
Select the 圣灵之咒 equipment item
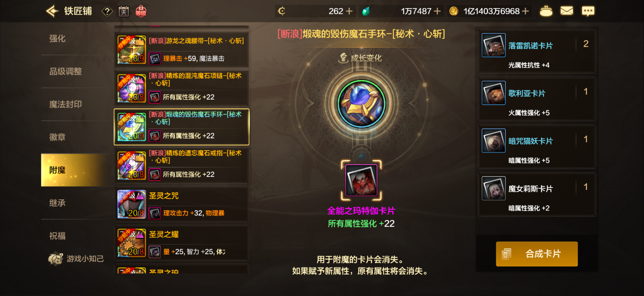point(181,204)
